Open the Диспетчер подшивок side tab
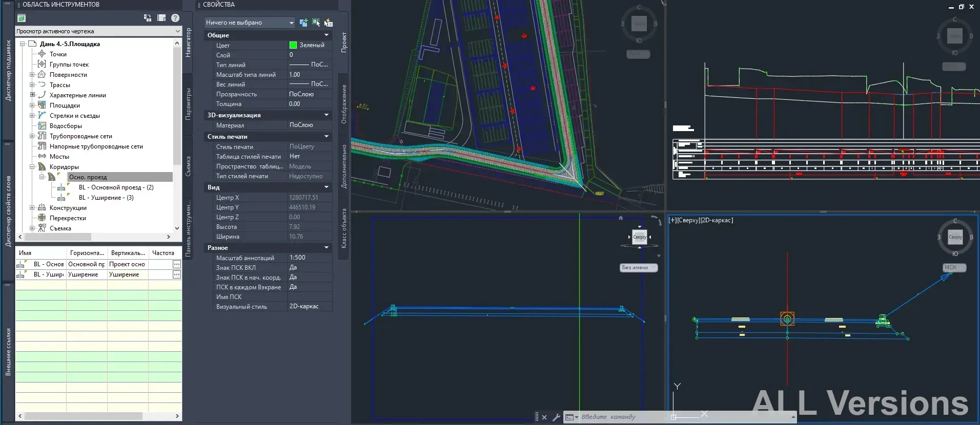 (x=8, y=70)
